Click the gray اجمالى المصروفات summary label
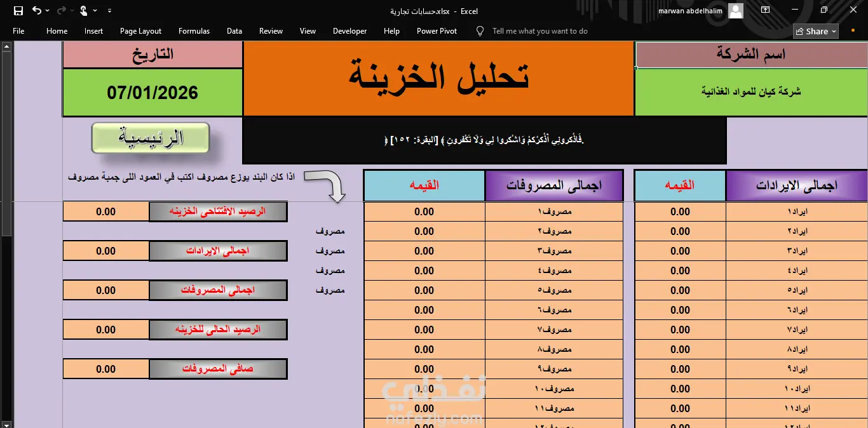The image size is (868, 428). (218, 290)
